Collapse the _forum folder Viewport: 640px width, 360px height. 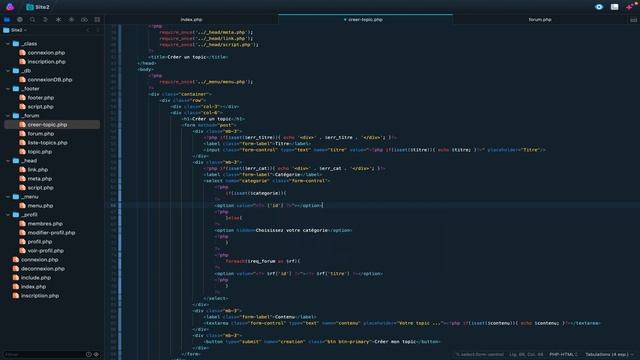point(8,116)
